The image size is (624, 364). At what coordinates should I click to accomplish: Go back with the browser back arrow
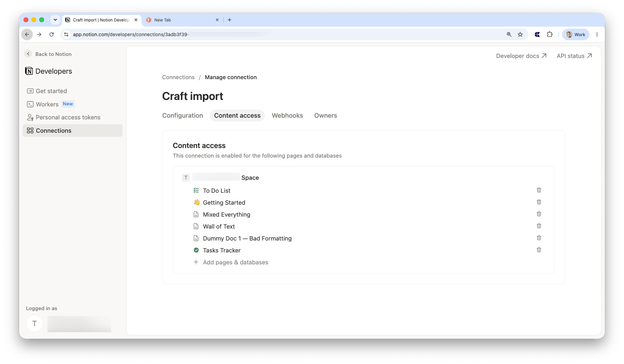(x=27, y=34)
